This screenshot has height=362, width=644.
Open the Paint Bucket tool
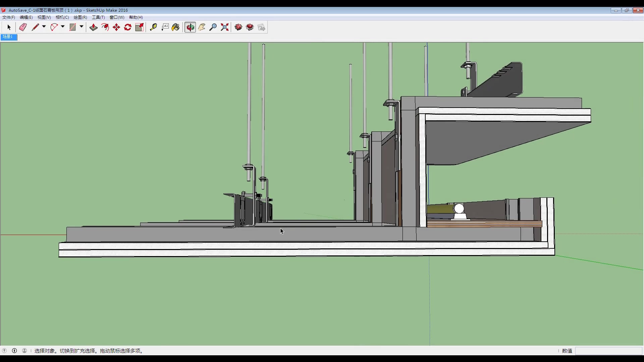[176, 27]
